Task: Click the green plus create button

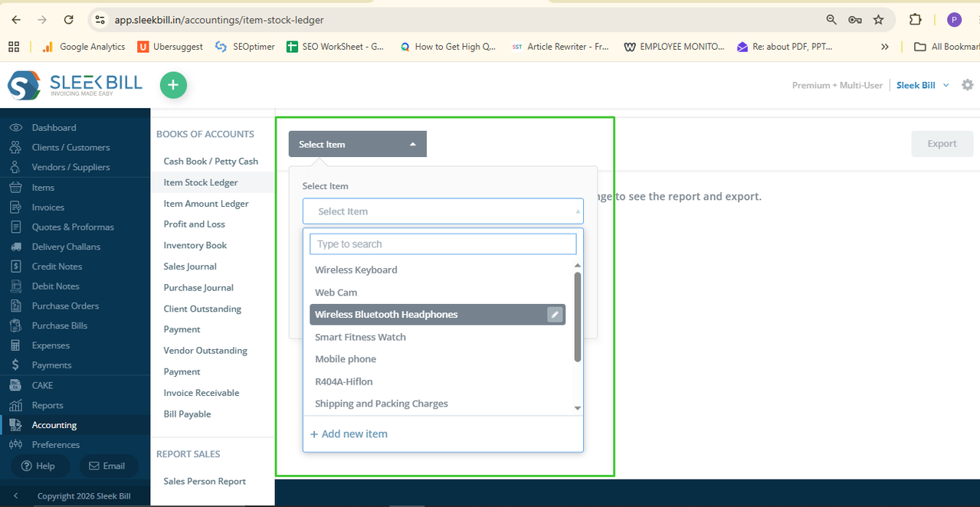Action: click(173, 85)
